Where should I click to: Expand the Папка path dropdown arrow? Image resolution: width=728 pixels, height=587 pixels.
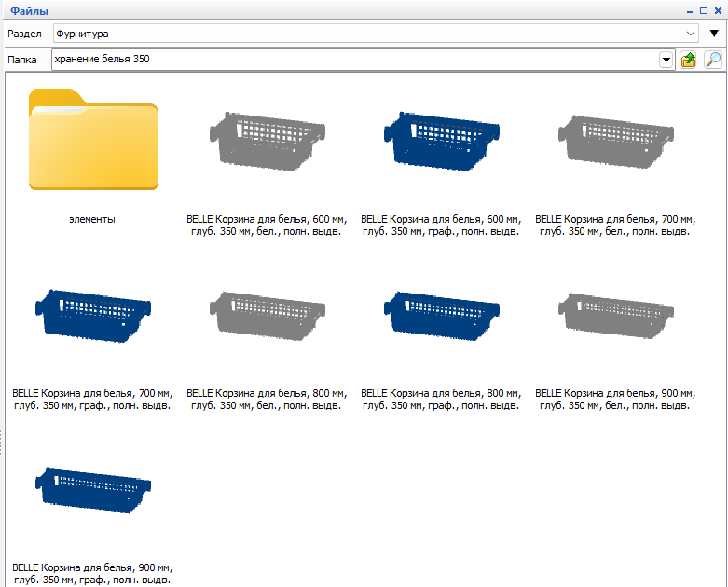[x=666, y=60]
